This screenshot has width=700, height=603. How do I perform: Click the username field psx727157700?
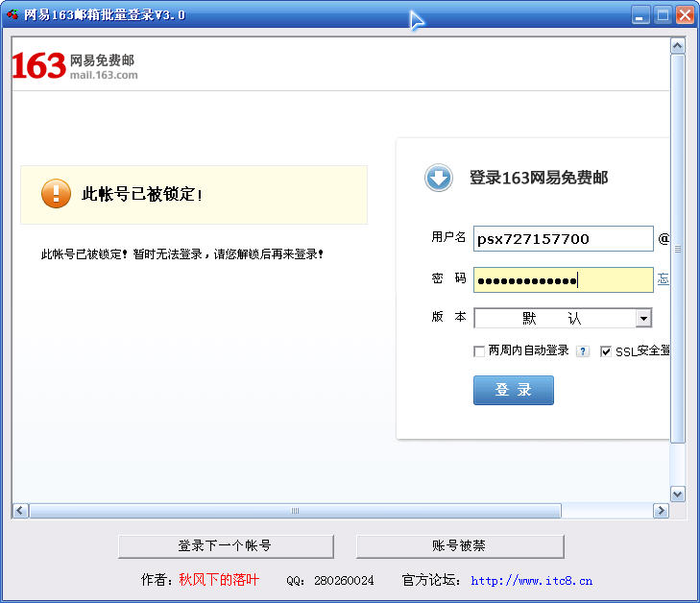[564, 239]
